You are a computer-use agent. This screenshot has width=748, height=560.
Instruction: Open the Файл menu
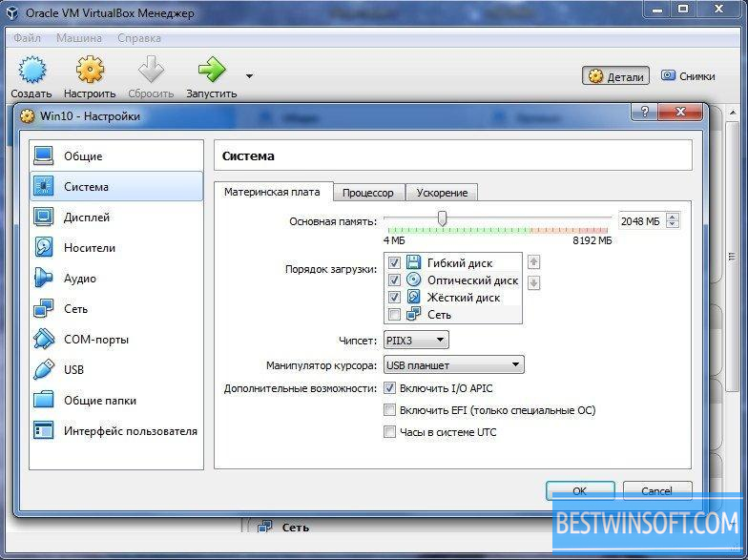click(27, 38)
